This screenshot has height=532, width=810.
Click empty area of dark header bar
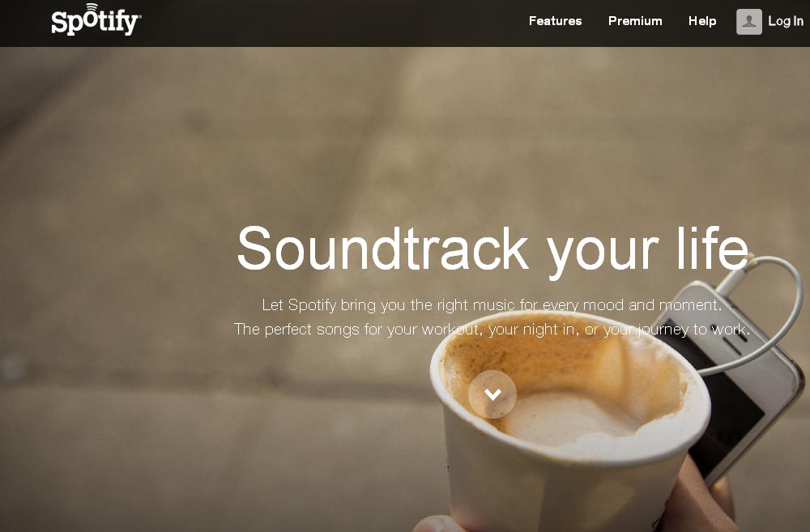[330, 23]
